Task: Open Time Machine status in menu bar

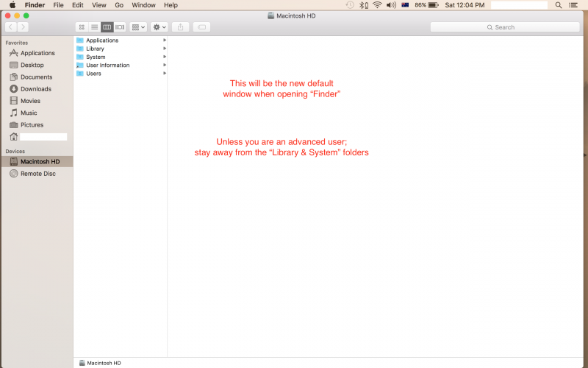Action: coord(350,5)
